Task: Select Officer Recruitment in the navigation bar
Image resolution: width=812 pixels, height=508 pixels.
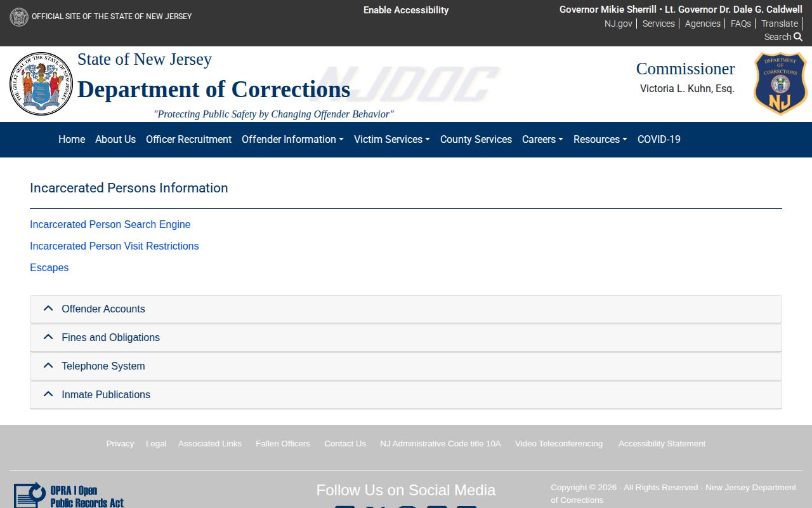Action: coord(188,140)
